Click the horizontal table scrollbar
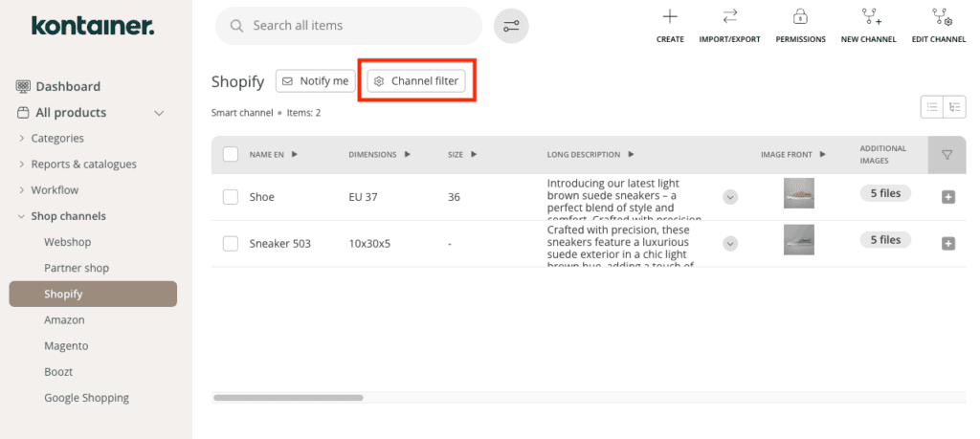 [288, 397]
